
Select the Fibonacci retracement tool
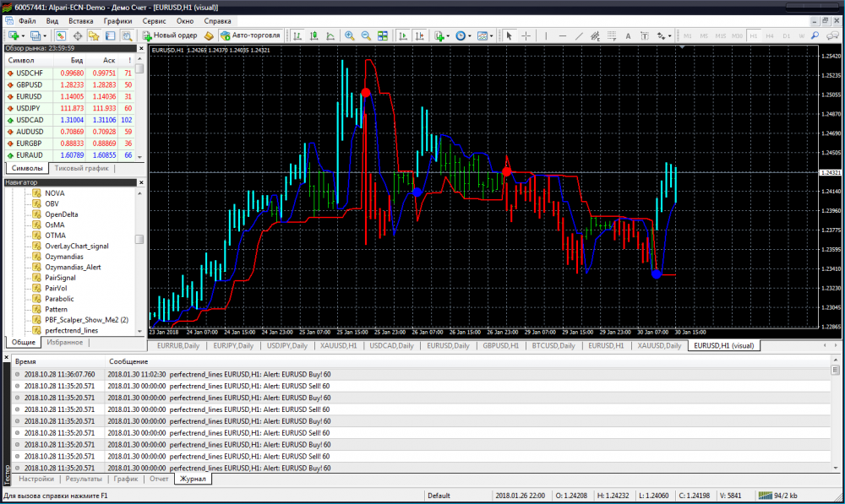(612, 35)
